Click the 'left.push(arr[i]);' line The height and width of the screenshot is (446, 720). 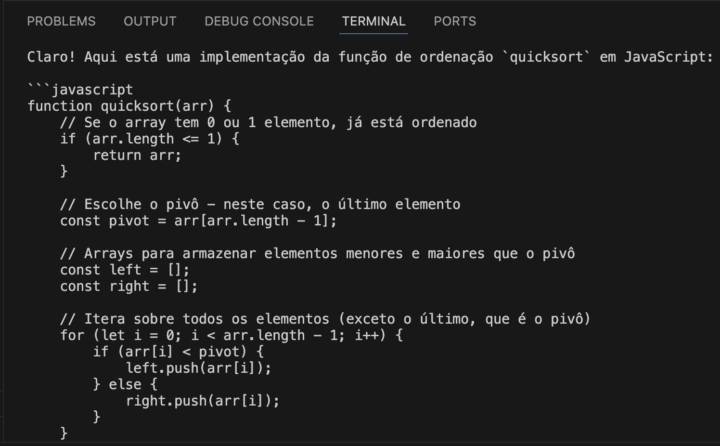198,368
